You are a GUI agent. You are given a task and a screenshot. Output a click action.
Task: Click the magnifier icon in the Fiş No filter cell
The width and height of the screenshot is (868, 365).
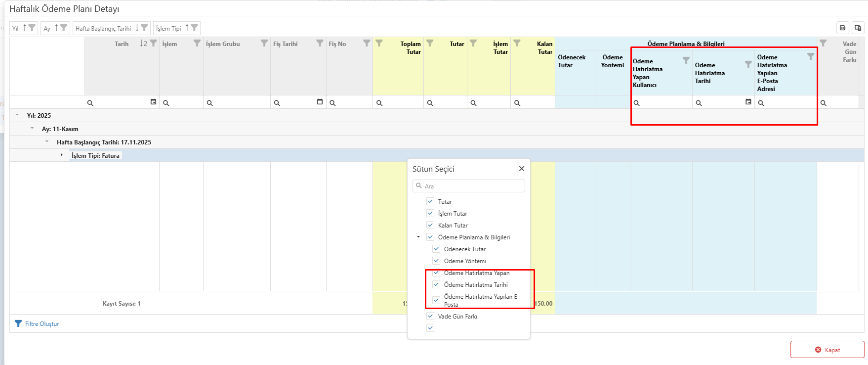click(332, 103)
